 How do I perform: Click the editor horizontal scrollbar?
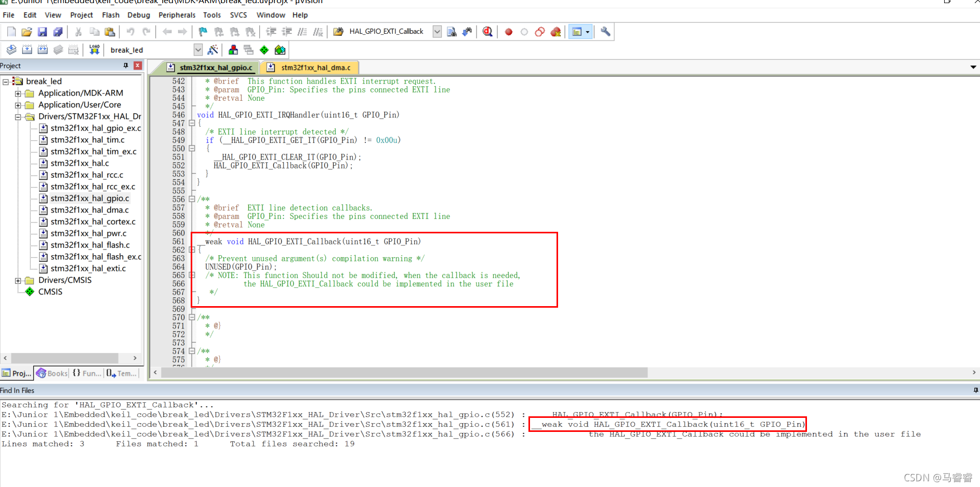click(404, 373)
